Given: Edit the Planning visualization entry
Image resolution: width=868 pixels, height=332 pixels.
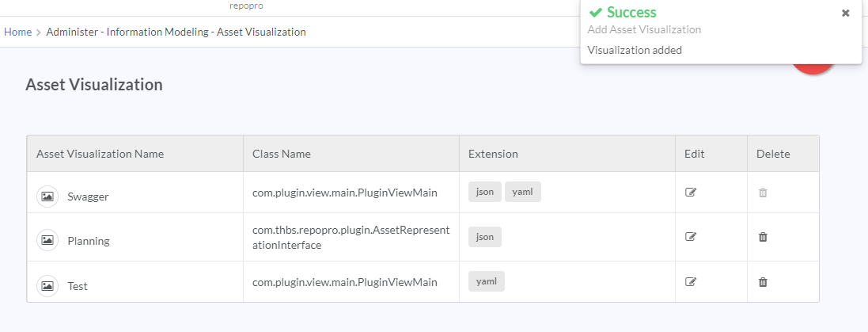Looking at the screenshot, I should [690, 237].
